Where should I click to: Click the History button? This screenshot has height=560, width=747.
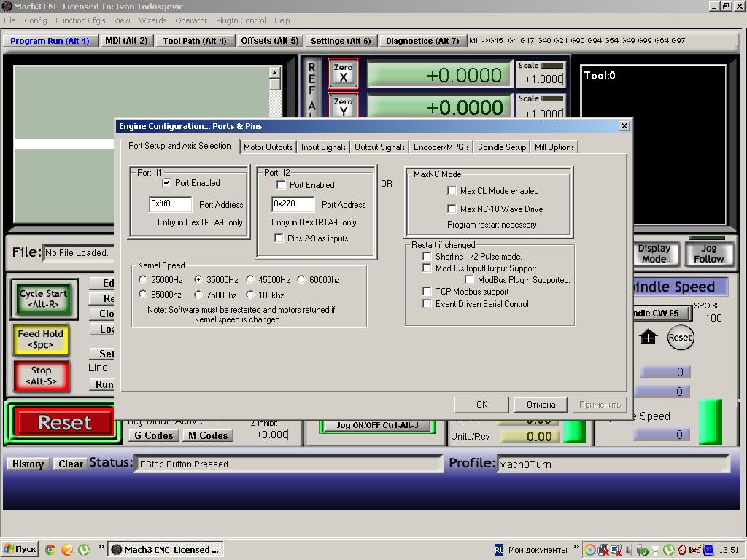point(28,464)
